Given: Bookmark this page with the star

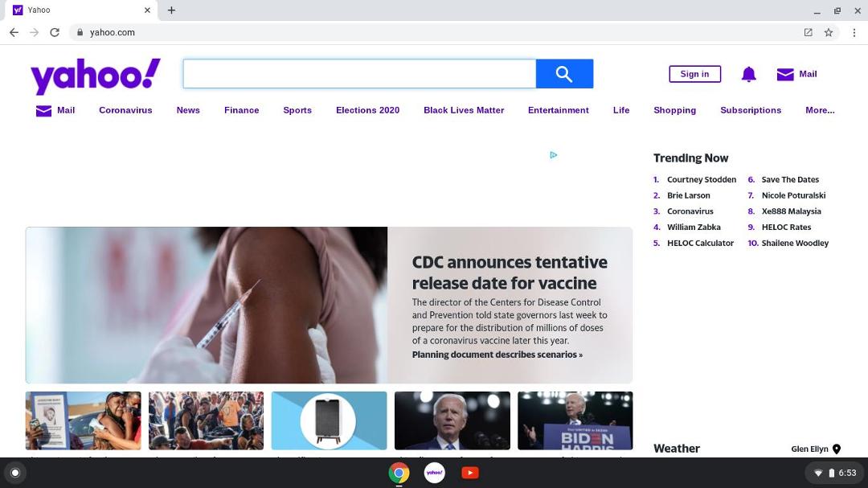Looking at the screenshot, I should pyautogui.click(x=828, y=32).
